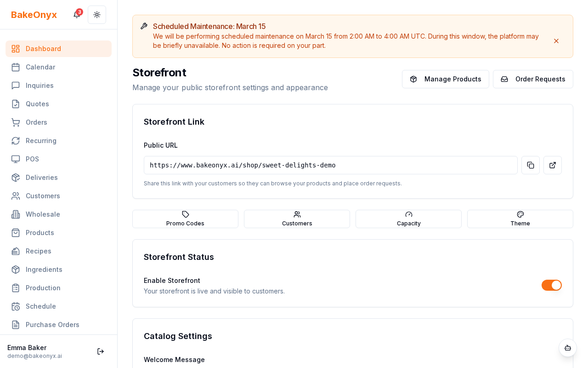
Task: Open the Capacity gauge icon
Action: (408, 214)
